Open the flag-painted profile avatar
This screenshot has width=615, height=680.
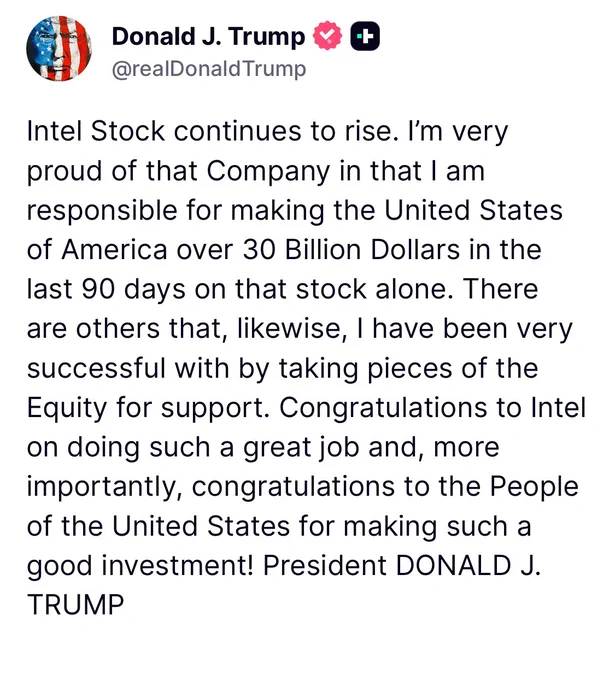59,49
